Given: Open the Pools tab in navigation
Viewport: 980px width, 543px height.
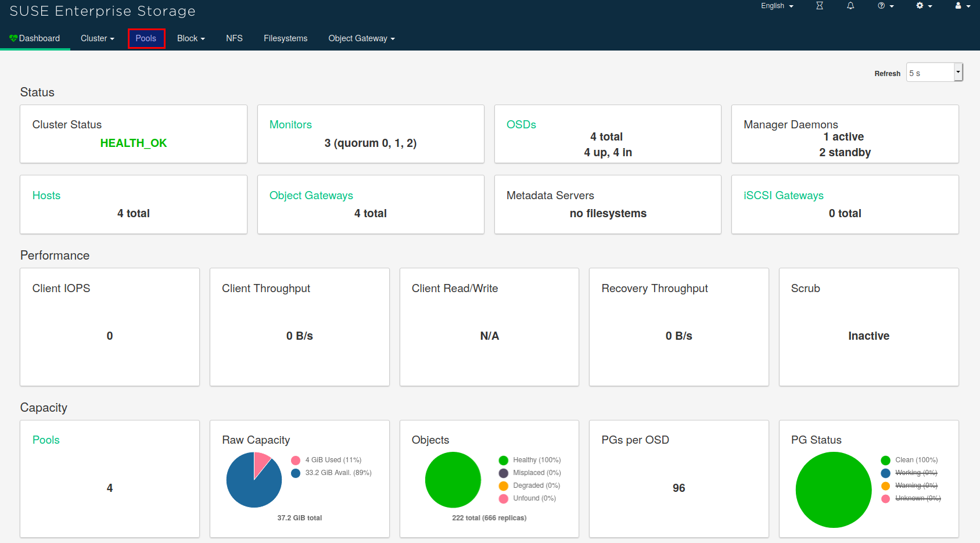Looking at the screenshot, I should pyautogui.click(x=146, y=38).
